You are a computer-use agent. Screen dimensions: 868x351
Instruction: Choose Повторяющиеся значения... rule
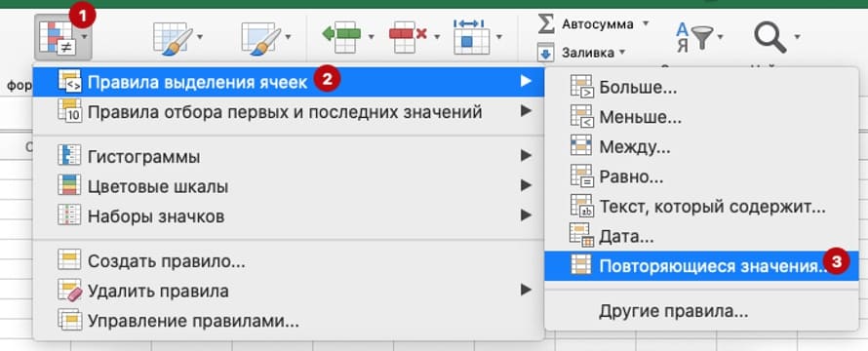(701, 266)
